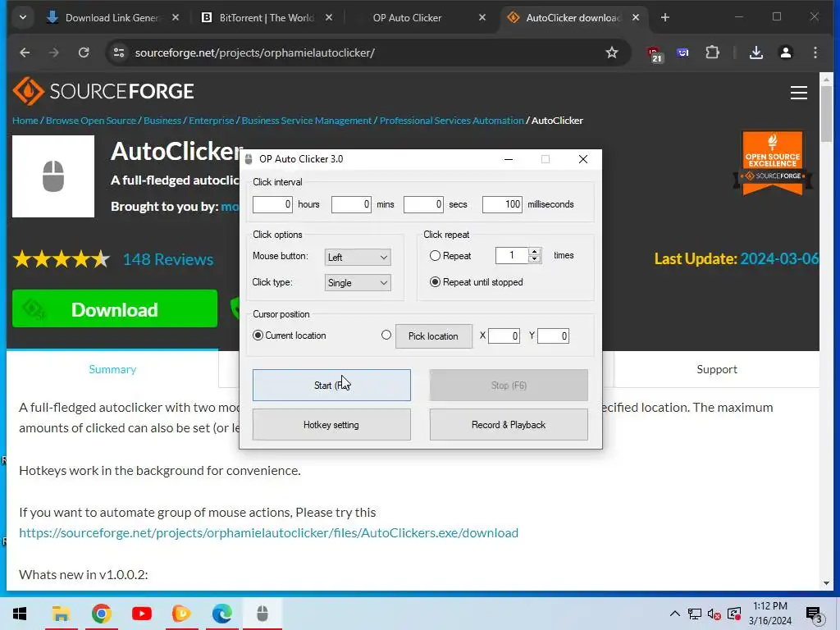Open Chrome downloads from the toolbar

(756, 52)
